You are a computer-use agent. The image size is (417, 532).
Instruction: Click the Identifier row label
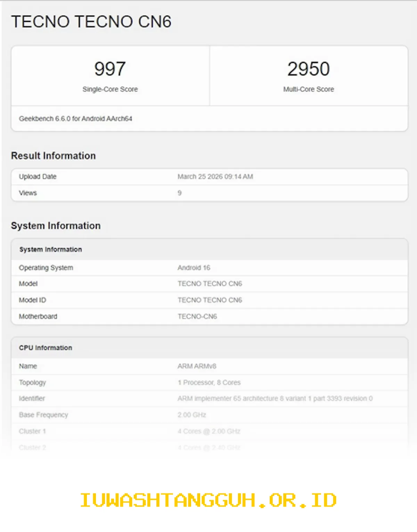[x=32, y=398]
